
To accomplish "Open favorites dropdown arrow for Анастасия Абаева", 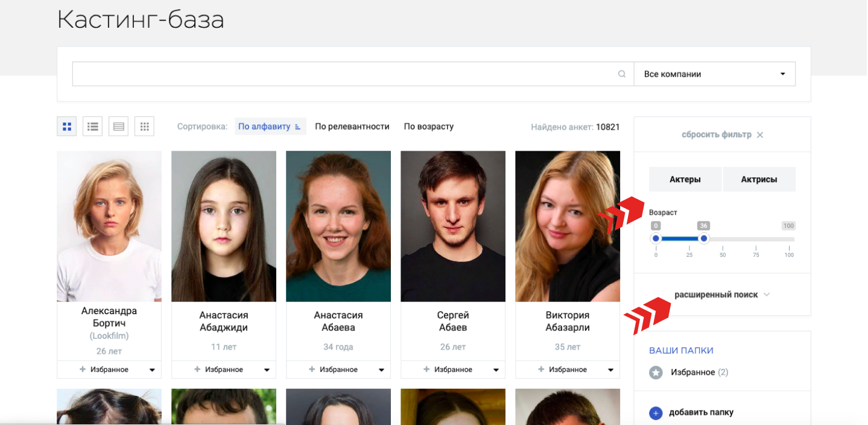I will coord(381,370).
